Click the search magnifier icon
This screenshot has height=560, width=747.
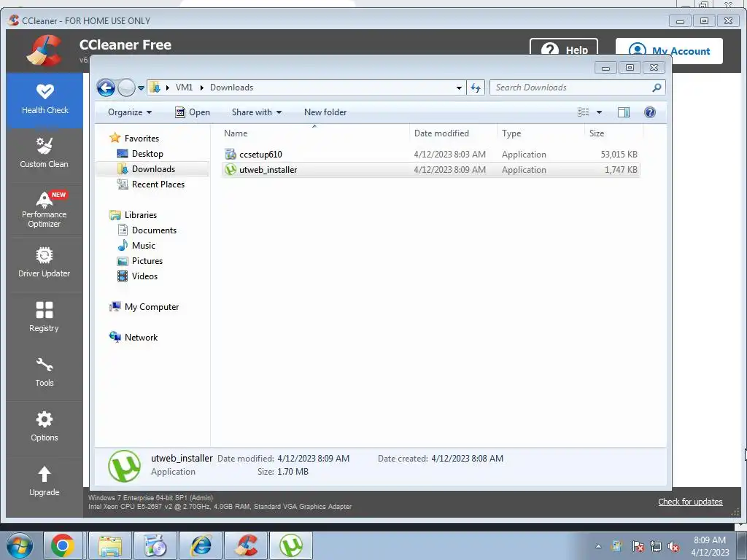click(x=657, y=87)
